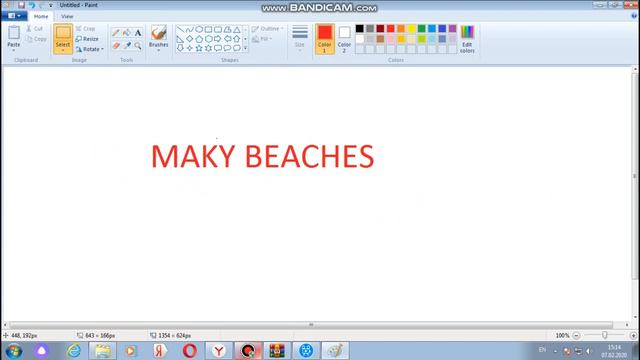Image resolution: width=640 pixels, height=360 pixels.
Task: Click the vertical scrollbar of canvas
Action: (635, 176)
